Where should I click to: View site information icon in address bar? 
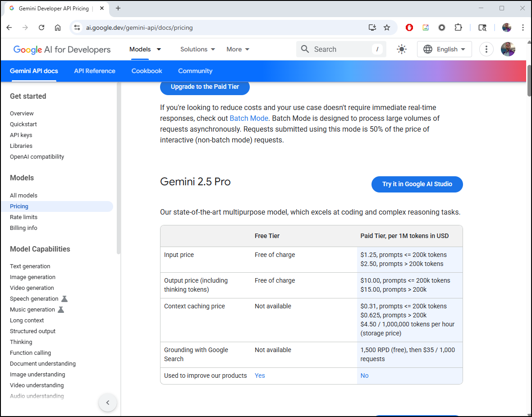[78, 27]
